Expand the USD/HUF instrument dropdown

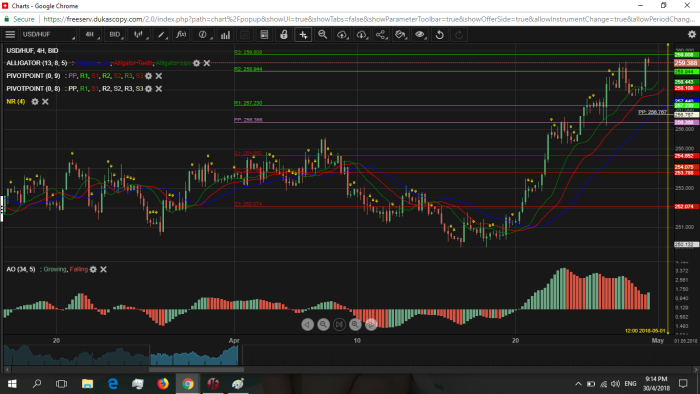point(48,34)
